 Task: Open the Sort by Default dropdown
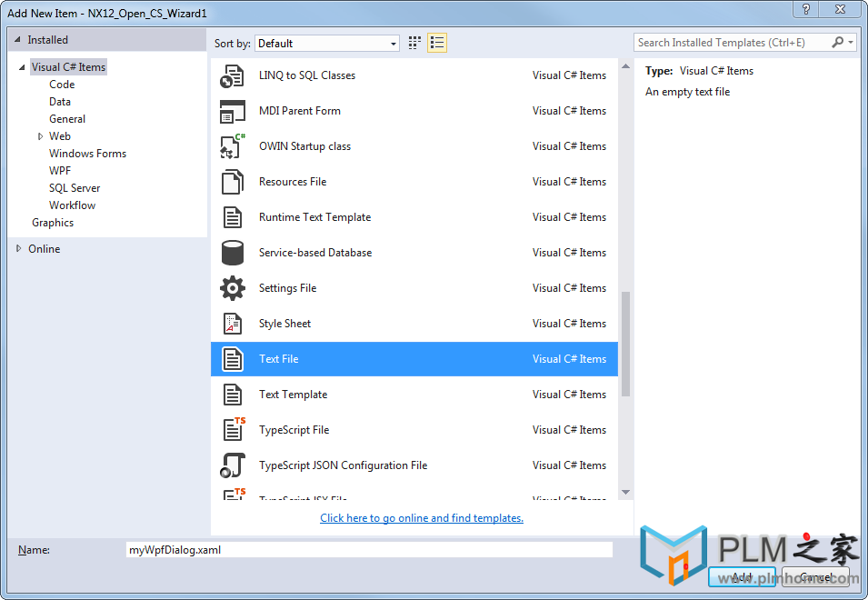[326, 43]
